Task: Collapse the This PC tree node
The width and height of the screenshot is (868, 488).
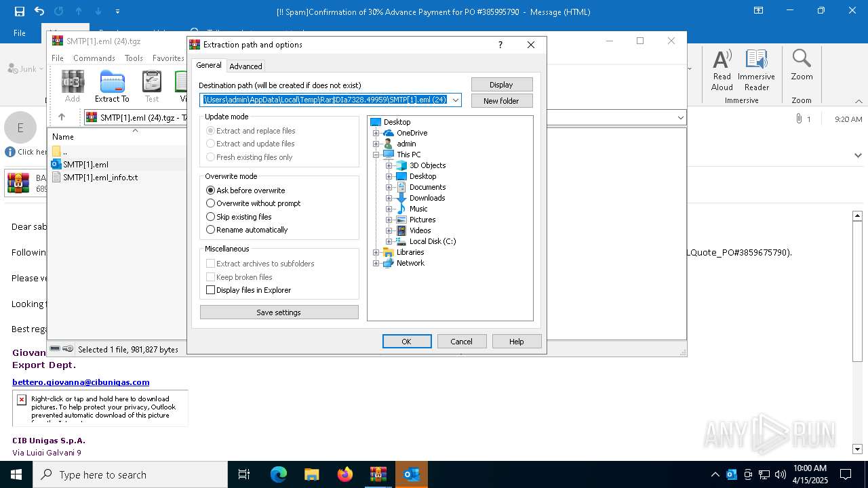Action: [376, 155]
